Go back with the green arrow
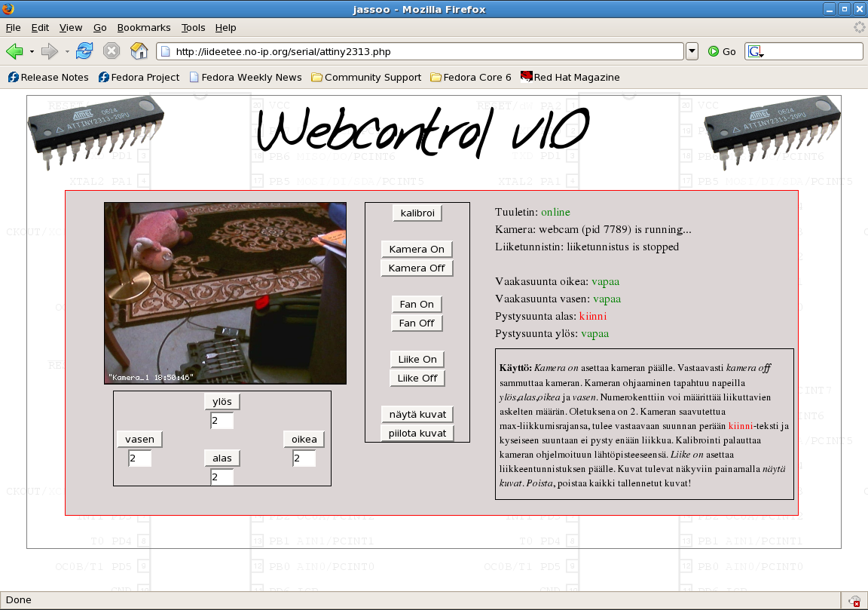The width and height of the screenshot is (868, 610). pos(14,51)
